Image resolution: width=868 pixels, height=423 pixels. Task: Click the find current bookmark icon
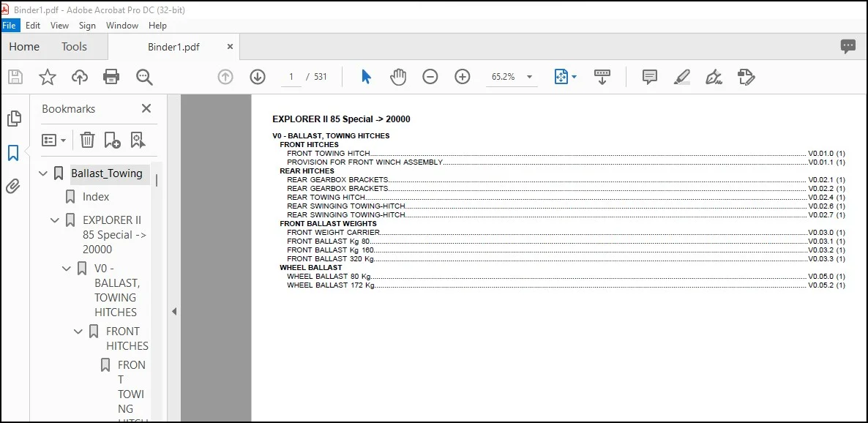pyautogui.click(x=138, y=140)
